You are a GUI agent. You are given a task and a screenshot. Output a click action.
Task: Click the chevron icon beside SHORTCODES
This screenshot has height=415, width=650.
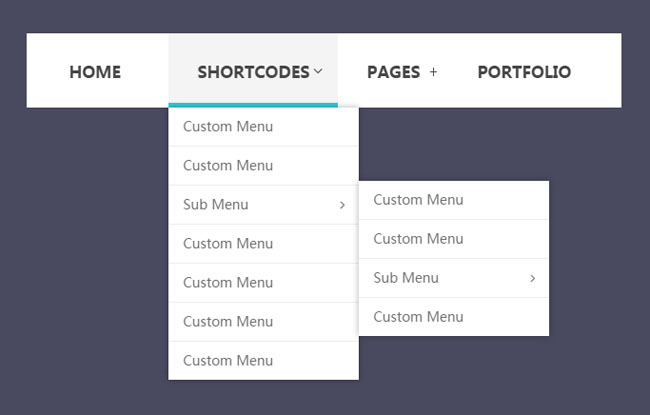click(x=318, y=71)
